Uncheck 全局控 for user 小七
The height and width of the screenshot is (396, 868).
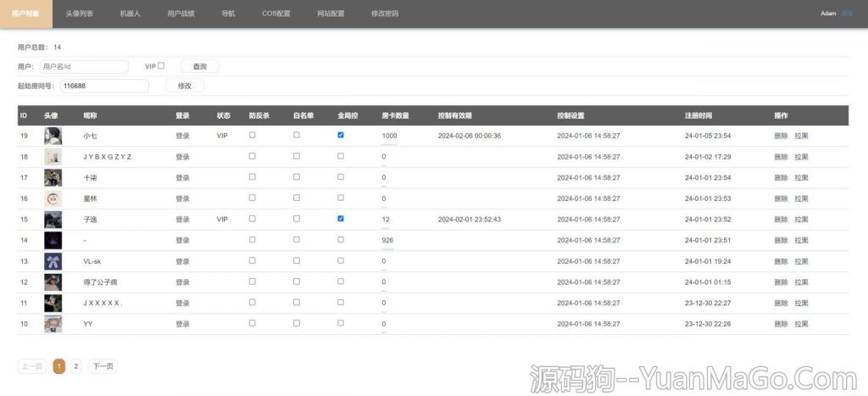pyautogui.click(x=341, y=135)
